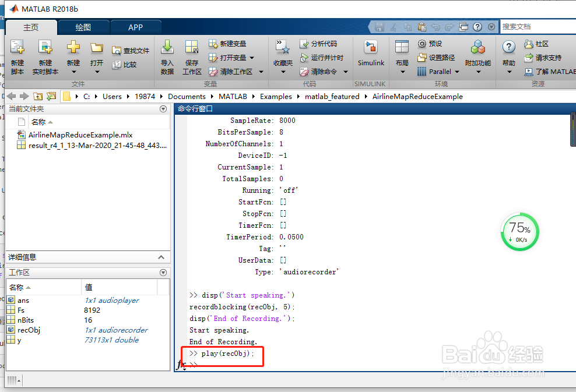
Task: Expand 当前文件夹 panel actions menu
Action: 163,109
